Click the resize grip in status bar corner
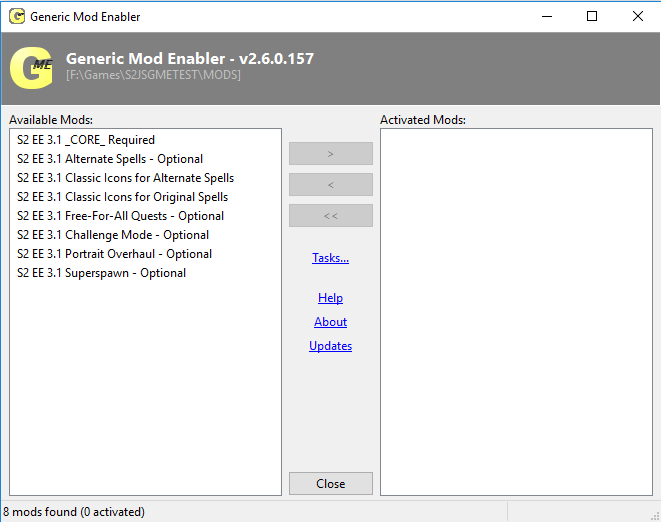Image resolution: width=661 pixels, height=522 pixels. [655, 516]
